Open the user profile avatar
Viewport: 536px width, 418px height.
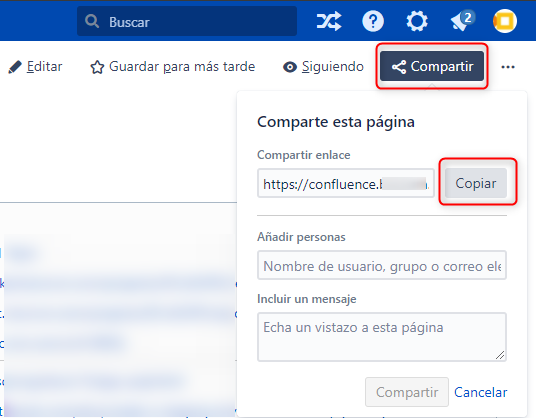pyautogui.click(x=505, y=21)
